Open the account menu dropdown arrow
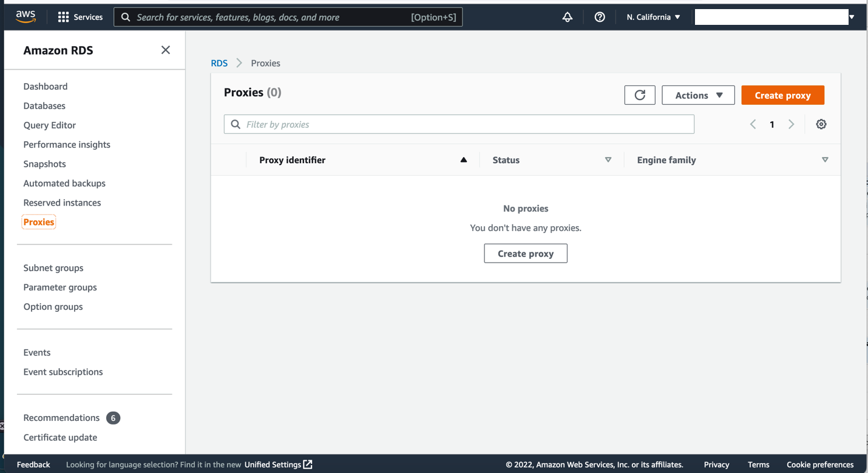868x473 pixels. pyautogui.click(x=852, y=17)
